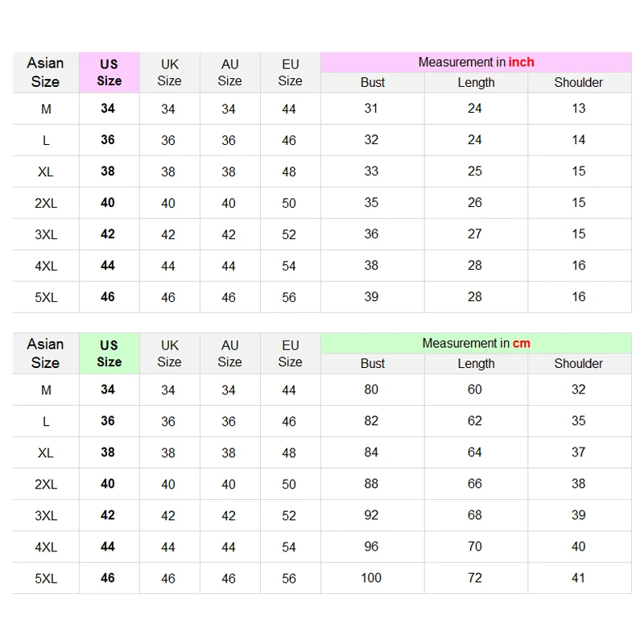Click "Length" column header in inch table
Image resolution: width=644 pixels, height=644 pixels.
(x=476, y=83)
